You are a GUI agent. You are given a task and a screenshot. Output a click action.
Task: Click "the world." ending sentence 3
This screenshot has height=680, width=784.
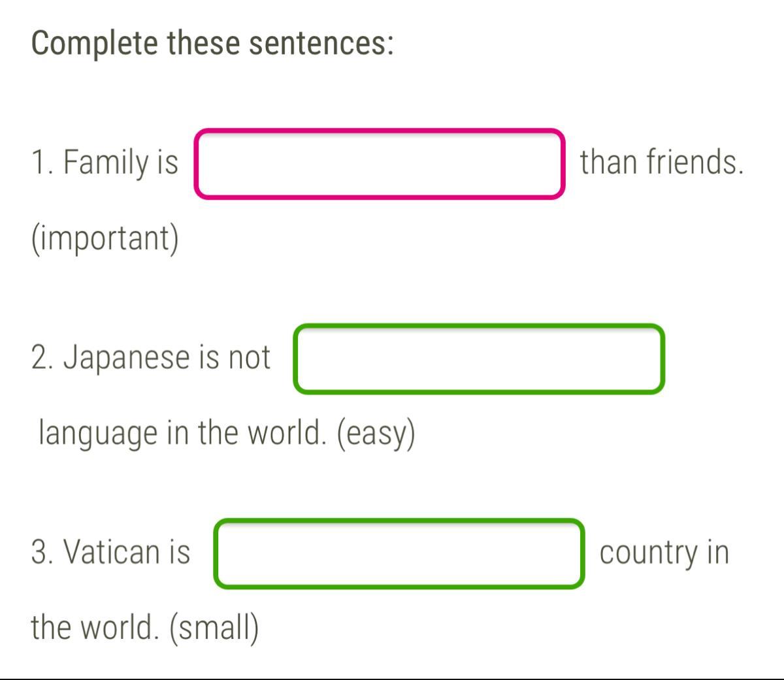tap(95, 627)
